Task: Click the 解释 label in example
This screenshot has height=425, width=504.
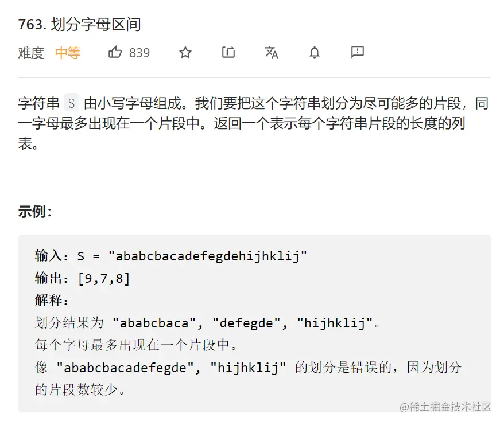Action: [52, 301]
